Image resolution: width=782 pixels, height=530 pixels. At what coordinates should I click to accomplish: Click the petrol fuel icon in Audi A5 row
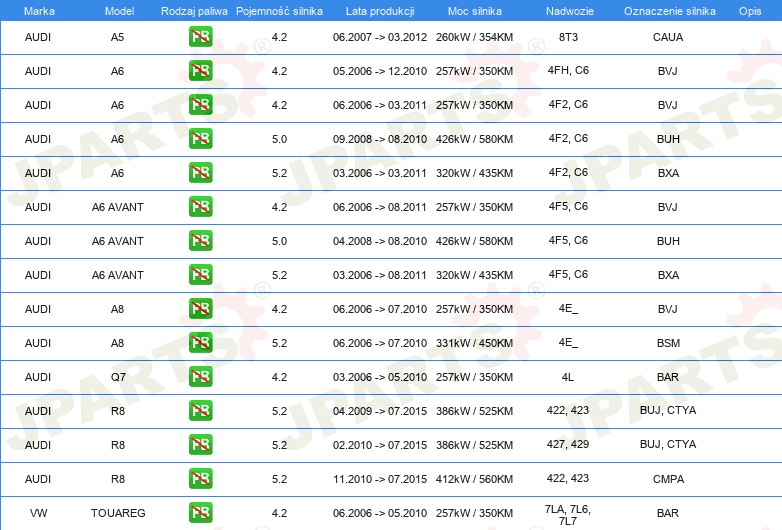[200, 38]
